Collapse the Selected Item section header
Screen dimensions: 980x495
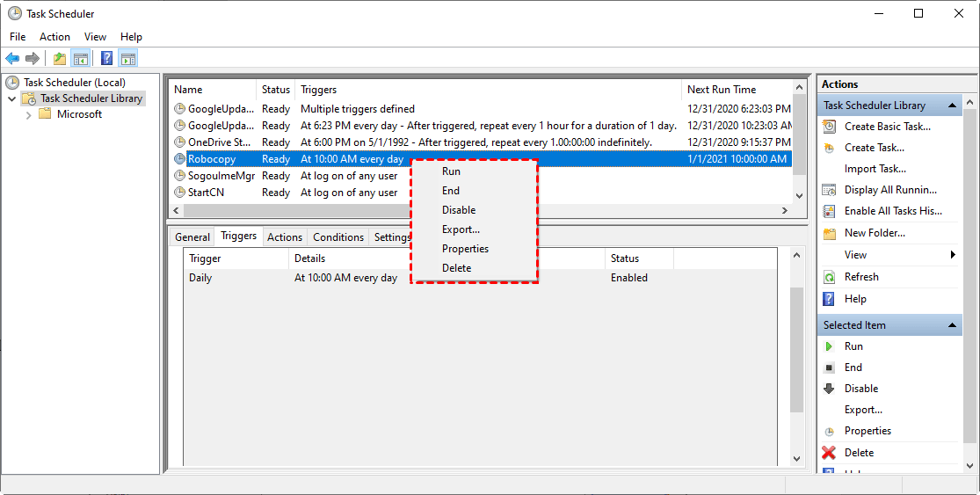pyautogui.click(x=954, y=325)
